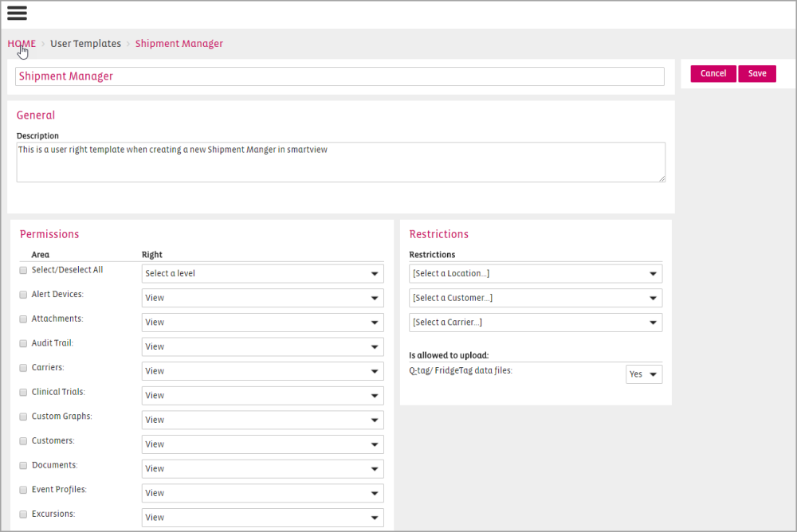The height and width of the screenshot is (532, 797).
Task: Tick the Customers checkbox
Action: point(23,441)
